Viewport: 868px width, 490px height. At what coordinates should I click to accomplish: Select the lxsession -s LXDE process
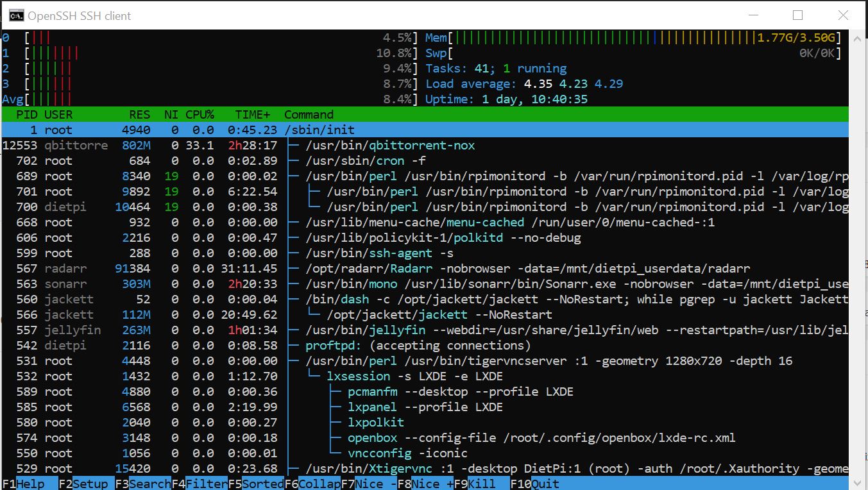425,376
